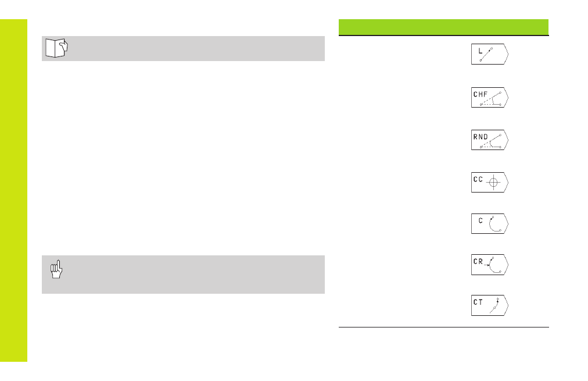Select the CC circle center key
The image size is (588, 381).
tap(490, 183)
